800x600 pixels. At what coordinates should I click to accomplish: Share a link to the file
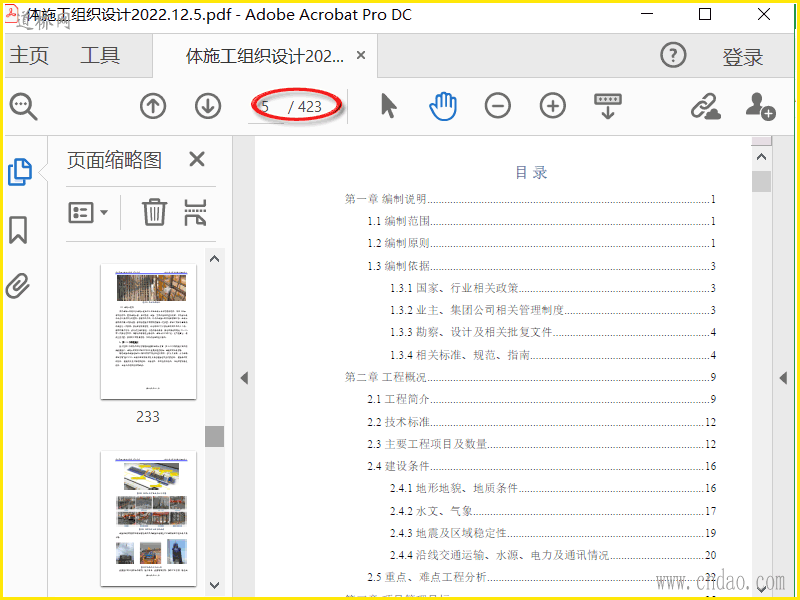(706, 107)
